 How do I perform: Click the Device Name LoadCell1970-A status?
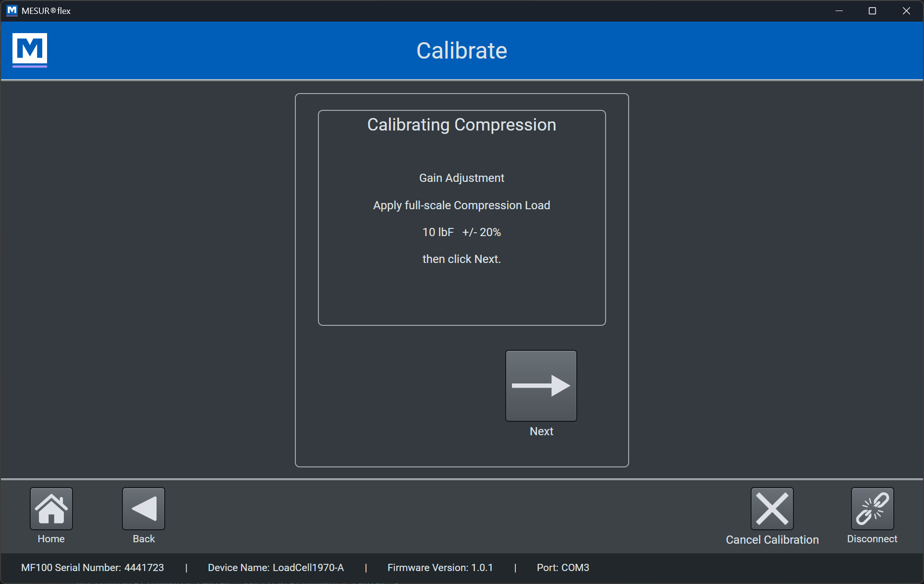coord(276,568)
